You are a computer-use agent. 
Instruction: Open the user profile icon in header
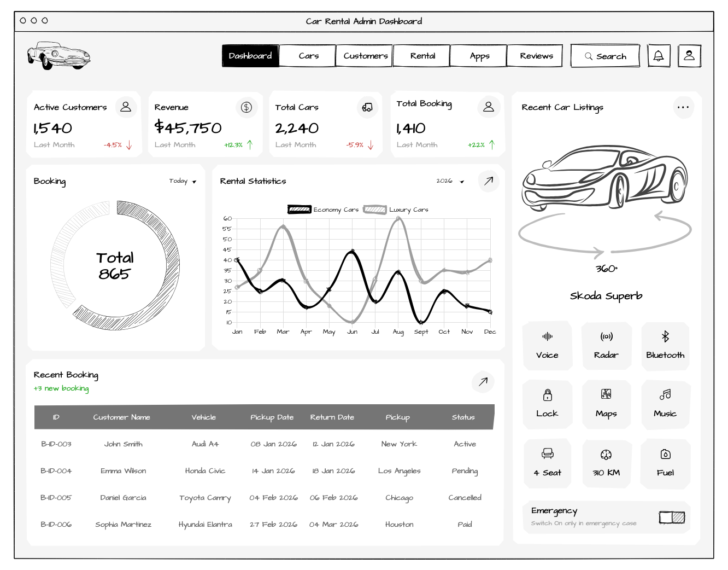pyautogui.click(x=689, y=56)
